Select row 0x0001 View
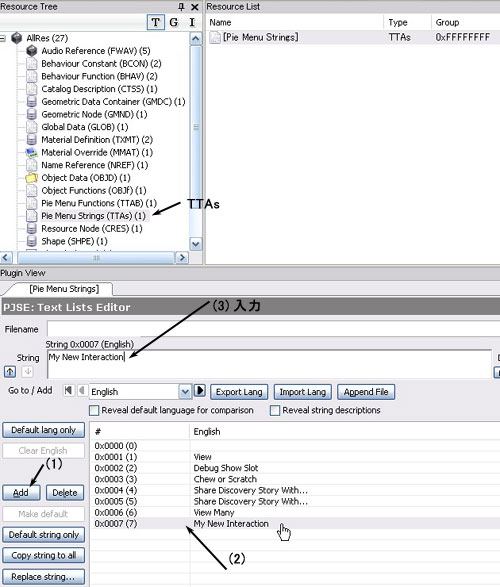Screen dimensions: 500x587 coord(296,457)
